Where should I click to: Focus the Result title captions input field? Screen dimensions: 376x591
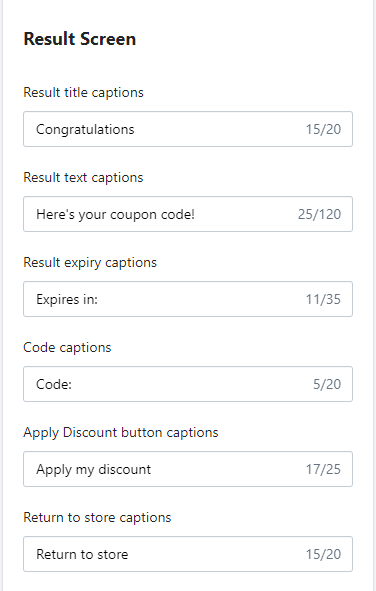pyautogui.click(x=188, y=129)
